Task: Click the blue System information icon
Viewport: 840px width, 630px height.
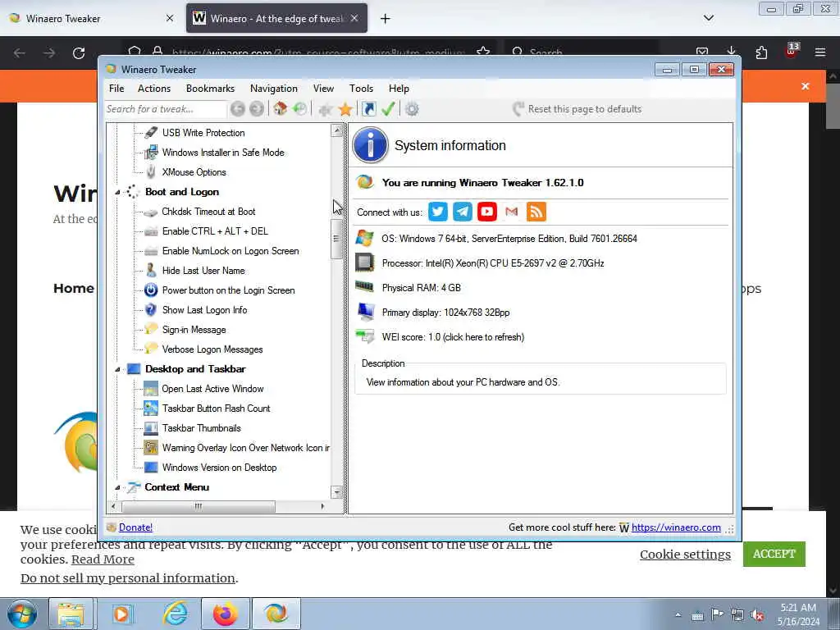Action: [370, 144]
